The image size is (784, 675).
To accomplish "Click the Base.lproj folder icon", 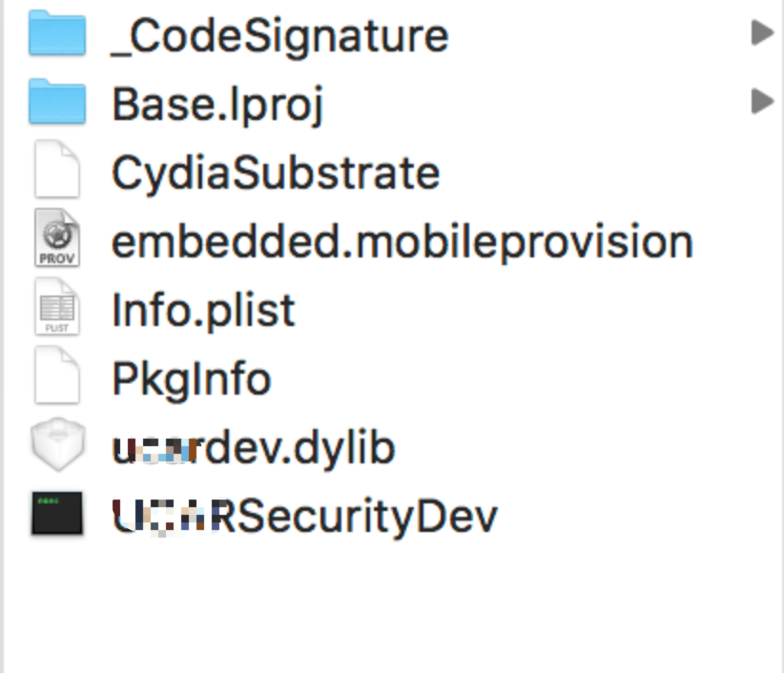I will tap(57, 101).
